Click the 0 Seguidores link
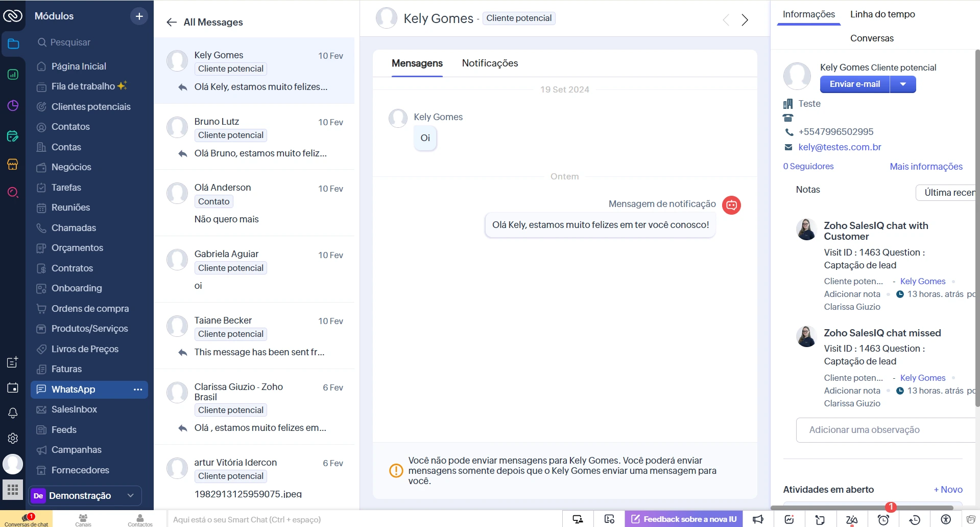The image size is (980, 527). 808,167
